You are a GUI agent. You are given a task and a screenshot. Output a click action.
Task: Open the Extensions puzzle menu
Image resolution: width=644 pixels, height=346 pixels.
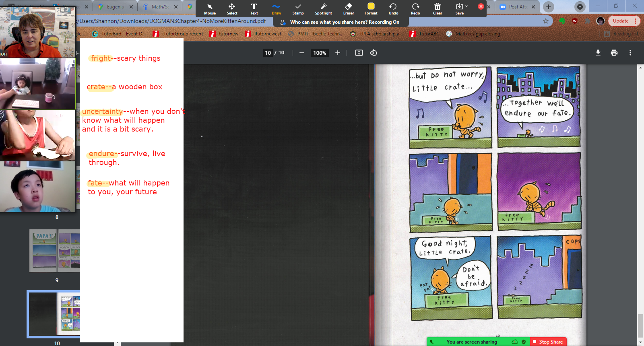588,21
